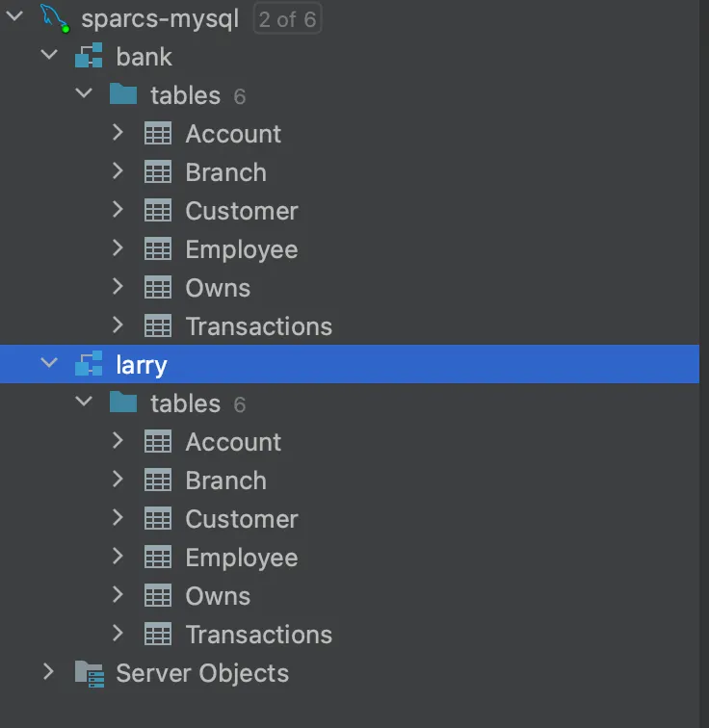This screenshot has width=709, height=728.
Task: Collapse the sparcs-mysql datasource node
Action: click(x=14, y=17)
